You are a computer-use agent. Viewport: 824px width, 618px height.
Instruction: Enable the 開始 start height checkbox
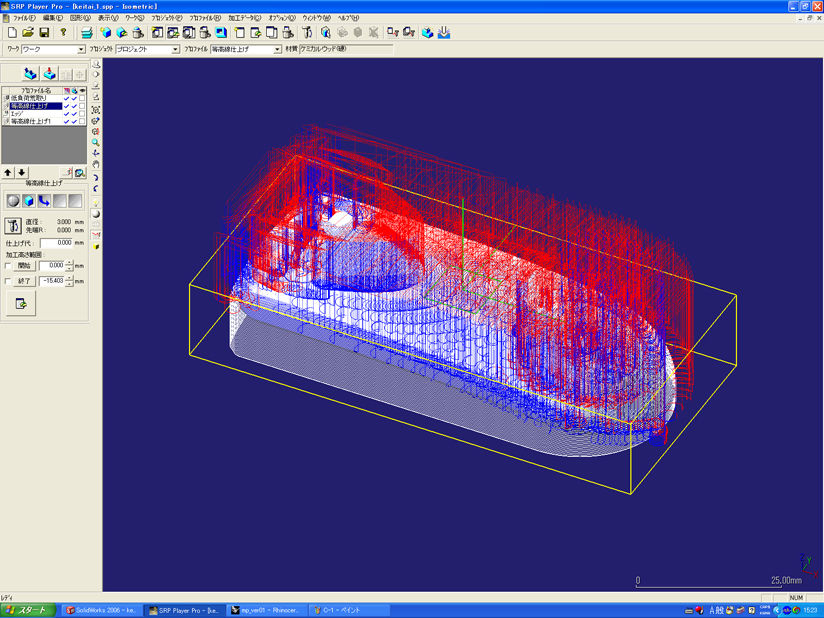click(x=10, y=266)
